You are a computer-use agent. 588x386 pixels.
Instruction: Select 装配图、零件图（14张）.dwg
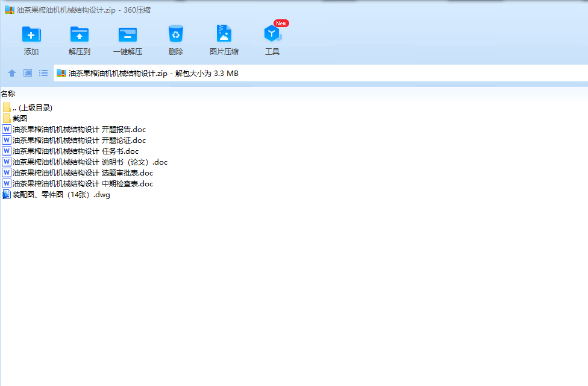pyautogui.click(x=61, y=195)
